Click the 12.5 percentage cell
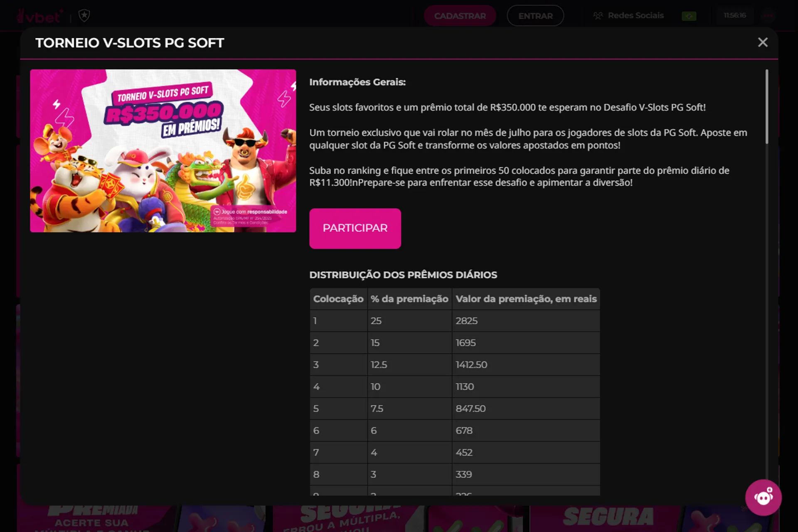The image size is (798, 532). pyautogui.click(x=409, y=365)
